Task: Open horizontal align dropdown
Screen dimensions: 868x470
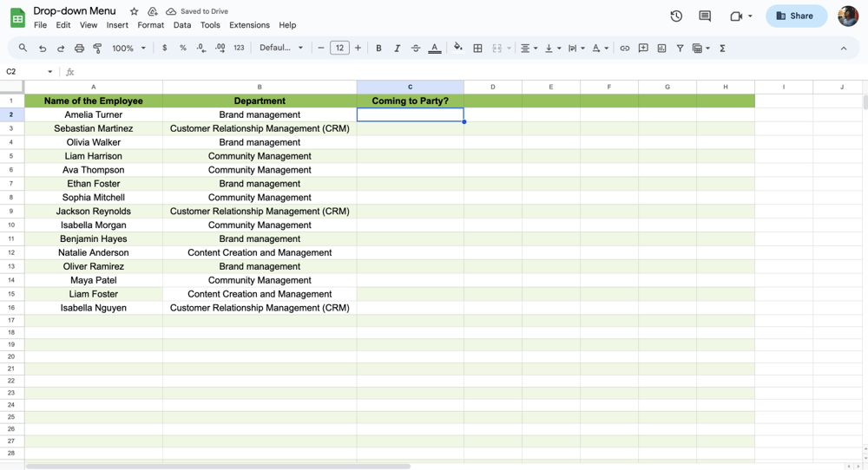Action: pyautogui.click(x=529, y=48)
